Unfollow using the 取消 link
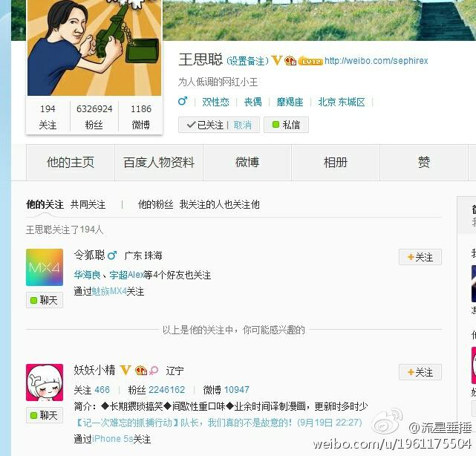Screen dimensions: 476x456 tap(243, 125)
